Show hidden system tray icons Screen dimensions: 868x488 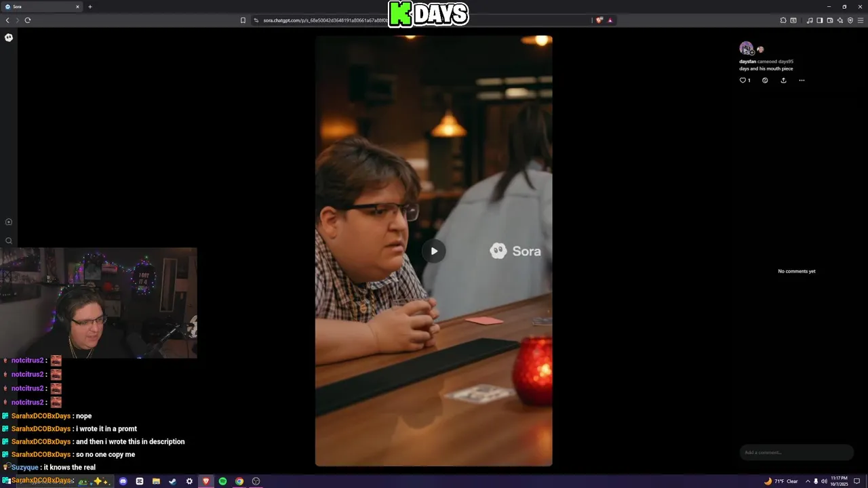click(x=808, y=481)
